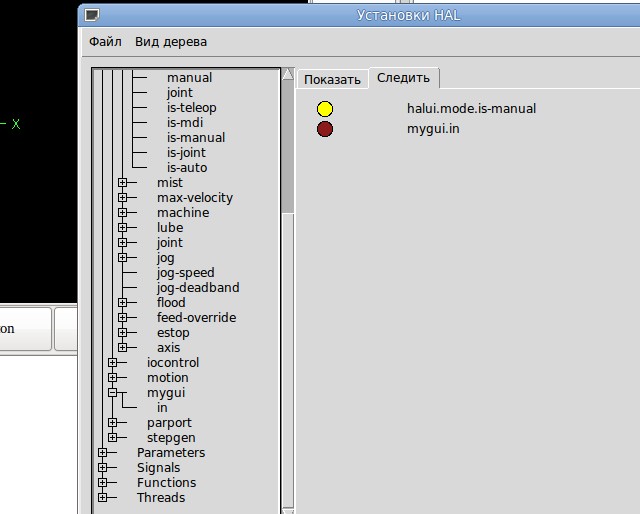Viewport: 640px width, 514px height.
Task: Click the yellow LED for halui.mode.is-manual
Action: click(x=325, y=109)
